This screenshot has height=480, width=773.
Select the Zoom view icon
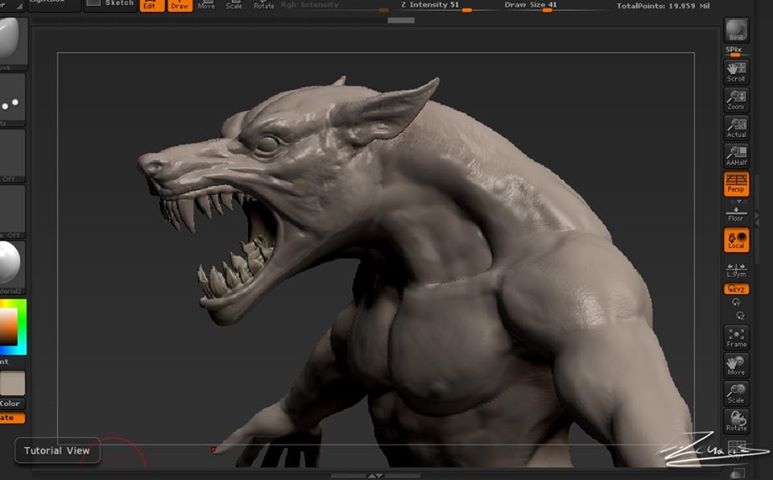736,99
